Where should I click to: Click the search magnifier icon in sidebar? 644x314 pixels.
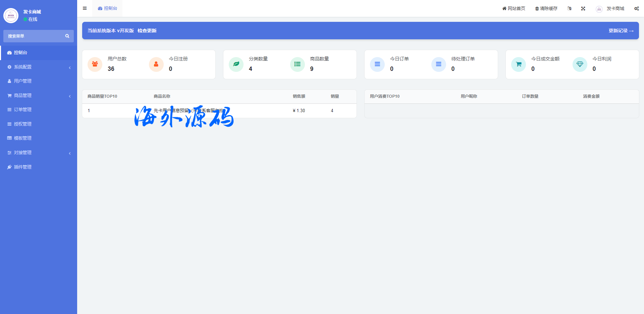tap(67, 36)
